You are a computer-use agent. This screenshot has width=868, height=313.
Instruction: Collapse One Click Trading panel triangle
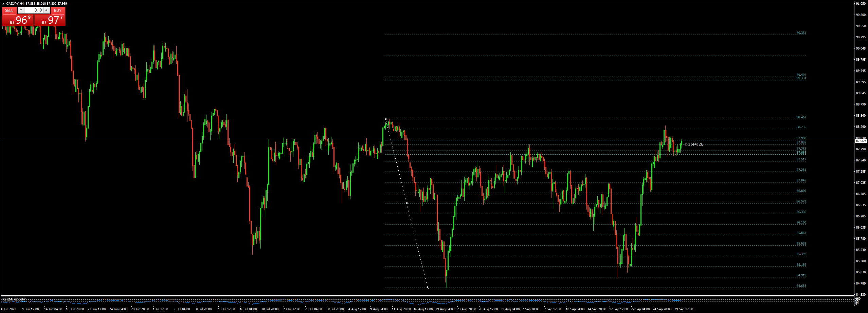click(3, 4)
